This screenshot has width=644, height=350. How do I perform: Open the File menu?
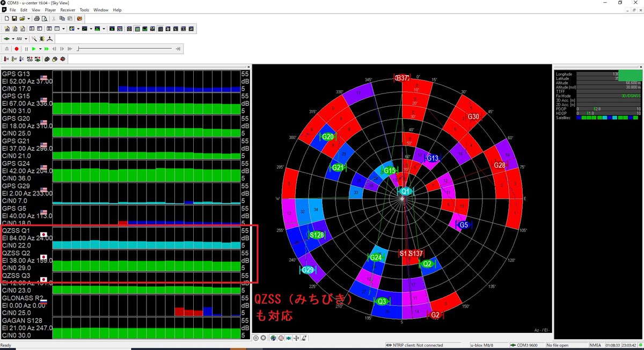click(x=12, y=10)
